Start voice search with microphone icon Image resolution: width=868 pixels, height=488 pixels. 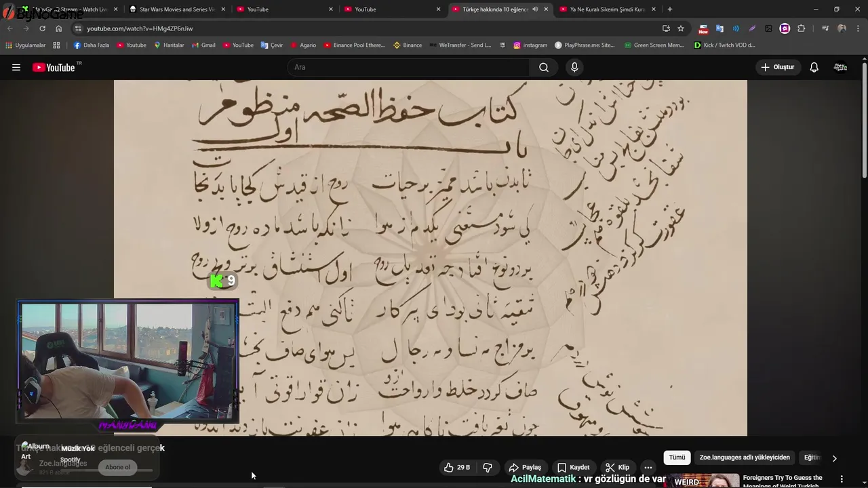(x=574, y=67)
